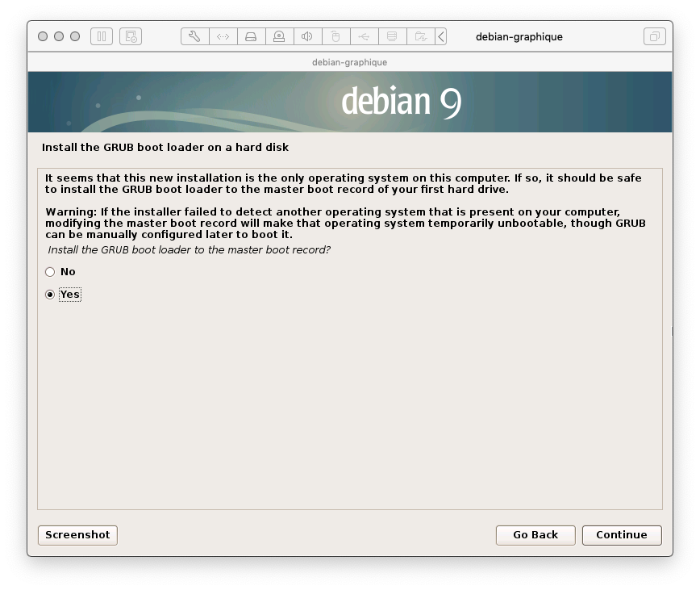Image resolution: width=700 pixels, height=590 pixels.
Task: Click the debian-graphique window title
Action: [519, 36]
